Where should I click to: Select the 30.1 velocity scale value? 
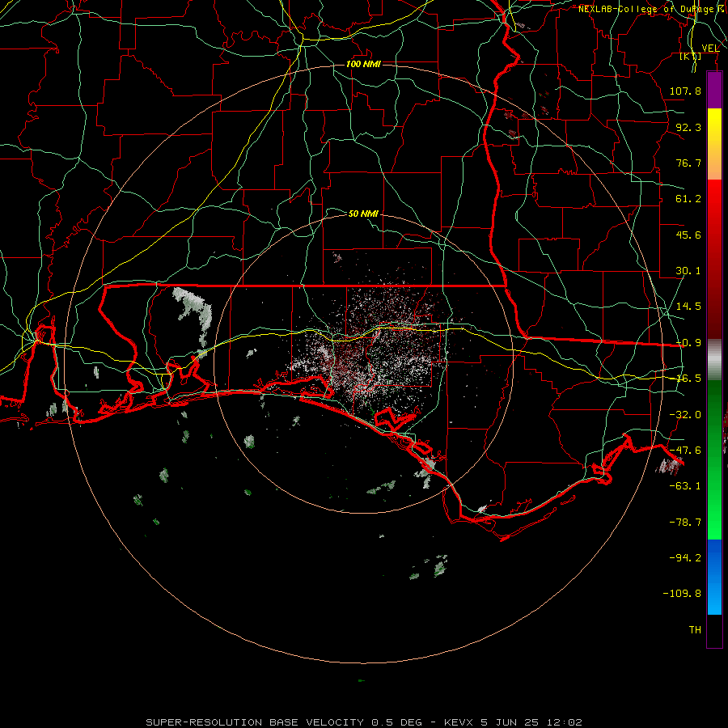688,271
